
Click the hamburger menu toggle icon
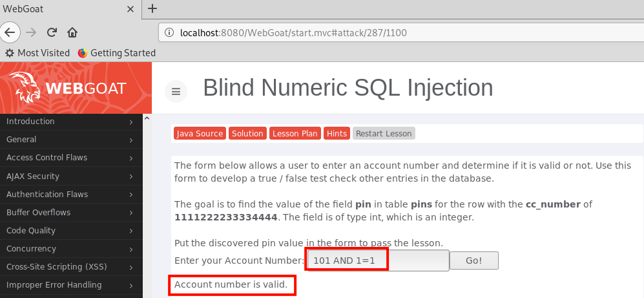(x=176, y=91)
